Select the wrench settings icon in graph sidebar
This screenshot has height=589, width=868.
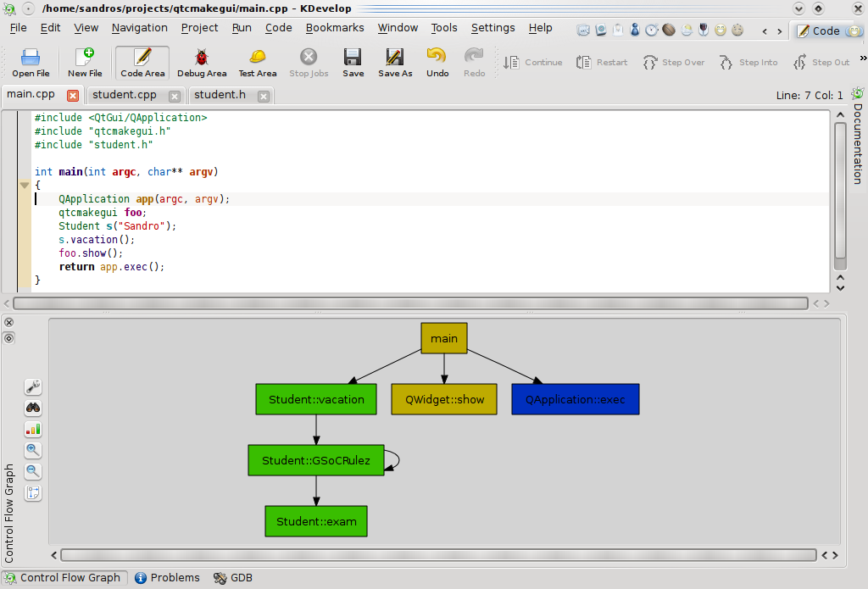point(32,386)
